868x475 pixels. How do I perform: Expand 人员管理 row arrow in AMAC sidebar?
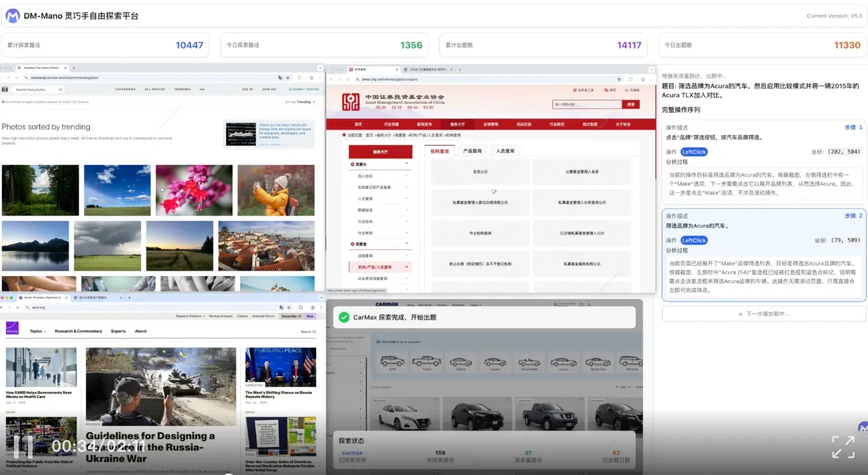407,198
